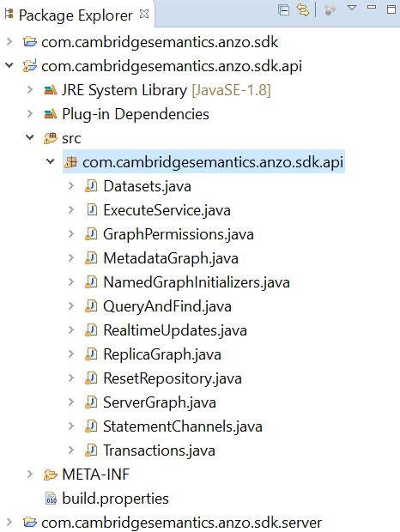This screenshot has width=400, height=532.
Task: Close the Package Explorer tab
Action: 144,14
